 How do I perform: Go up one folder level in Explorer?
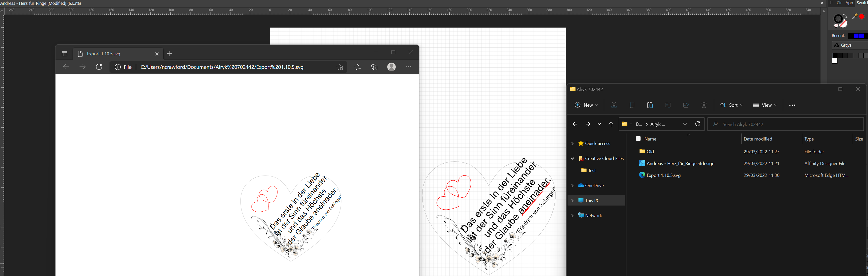(x=611, y=124)
